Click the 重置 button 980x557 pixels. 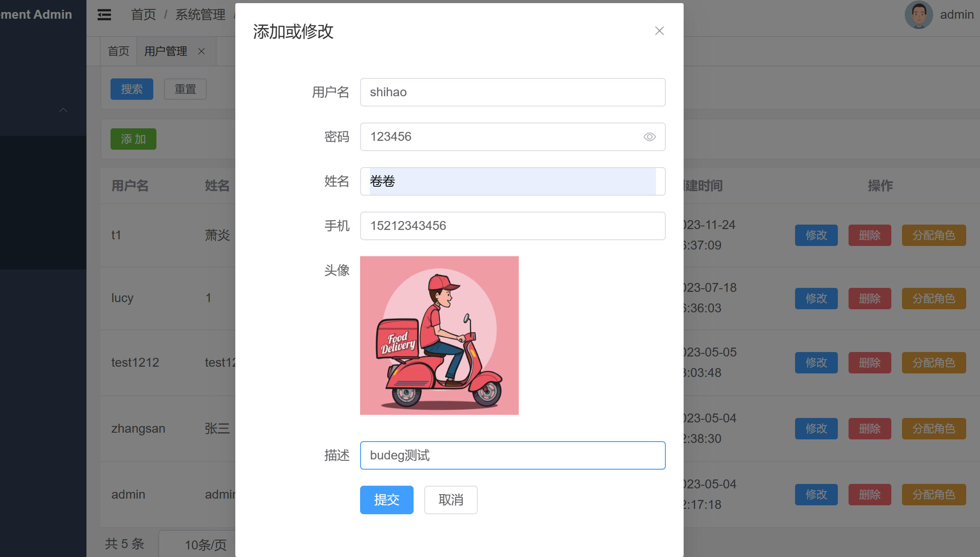[x=185, y=89]
